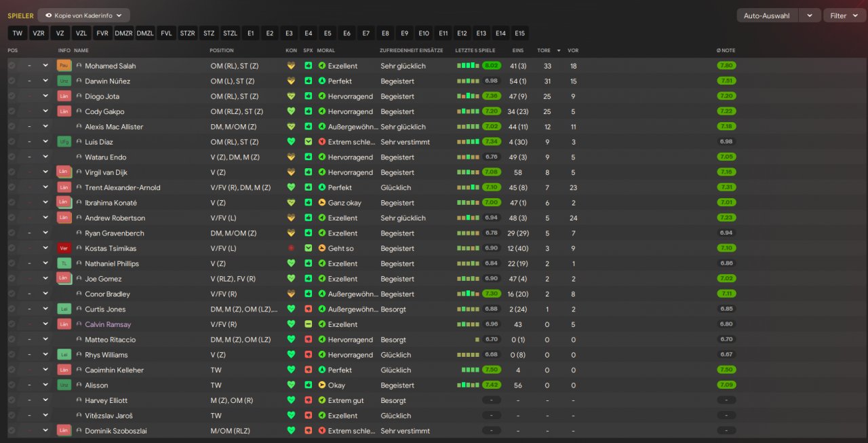Select the TW position slot tab
Screen dimensions: 868x443
coord(18,33)
